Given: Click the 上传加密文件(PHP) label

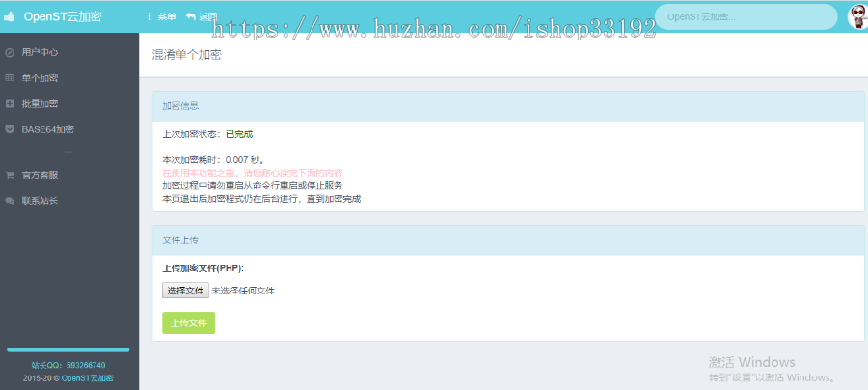Looking at the screenshot, I should click(203, 268).
